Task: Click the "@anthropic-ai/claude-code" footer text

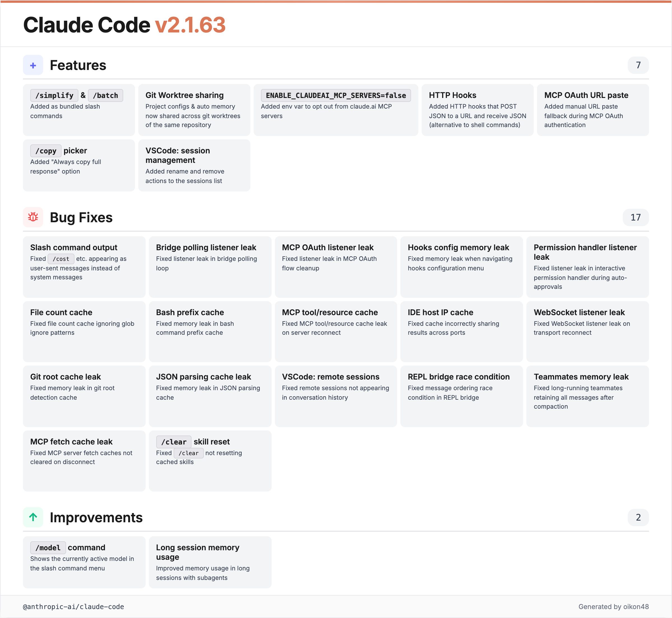Action: 73,607
